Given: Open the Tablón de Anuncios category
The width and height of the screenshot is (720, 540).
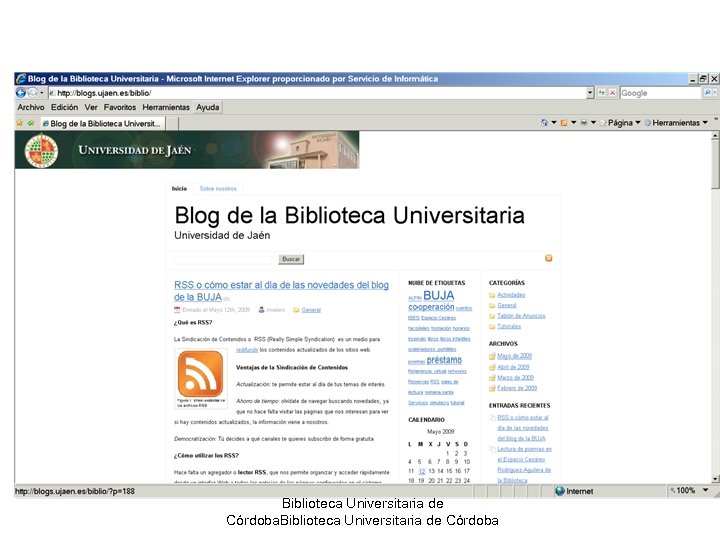Looking at the screenshot, I should tap(521, 316).
